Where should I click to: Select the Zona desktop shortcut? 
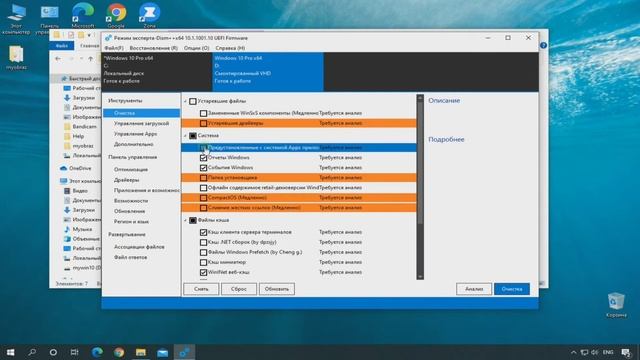click(149, 16)
